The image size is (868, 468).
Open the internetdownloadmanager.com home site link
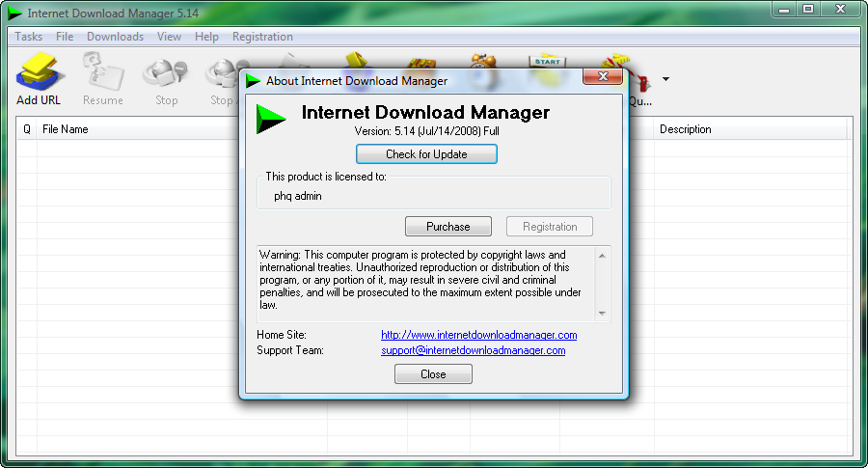click(478, 335)
